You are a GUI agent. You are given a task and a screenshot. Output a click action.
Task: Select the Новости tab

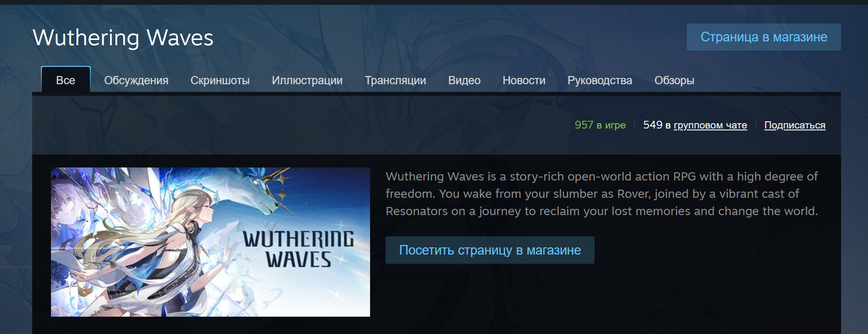pyautogui.click(x=524, y=80)
